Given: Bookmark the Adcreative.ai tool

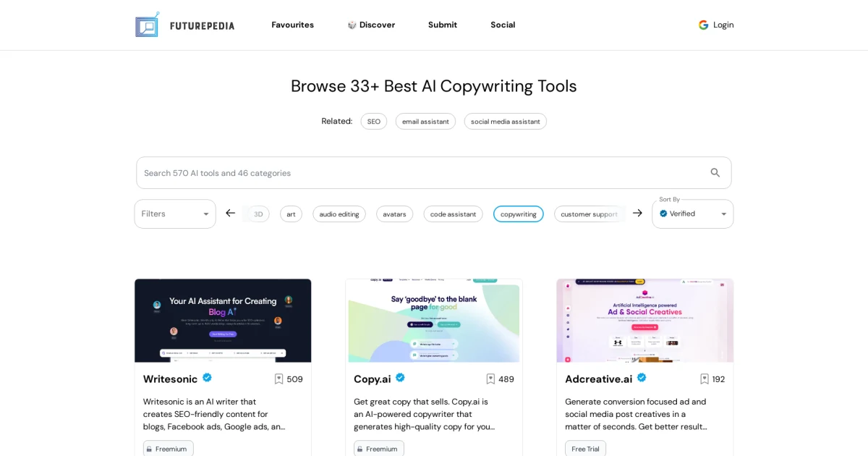Looking at the screenshot, I should click(704, 379).
